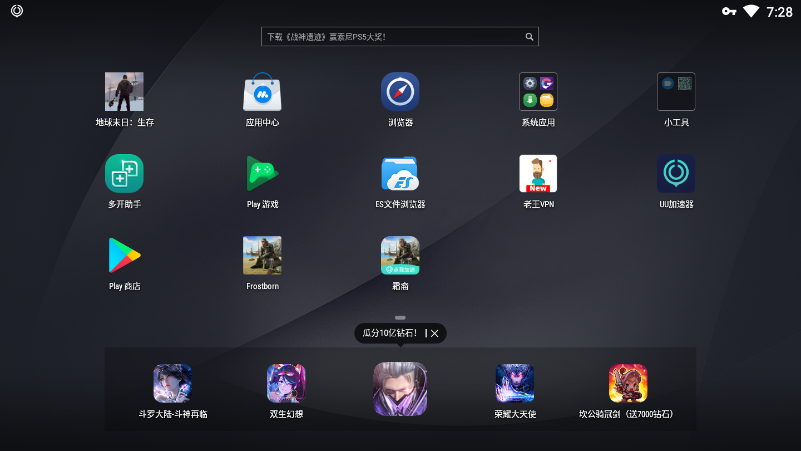The image size is (801, 451).
Task: Click the magnifier search button
Action: [x=530, y=37]
